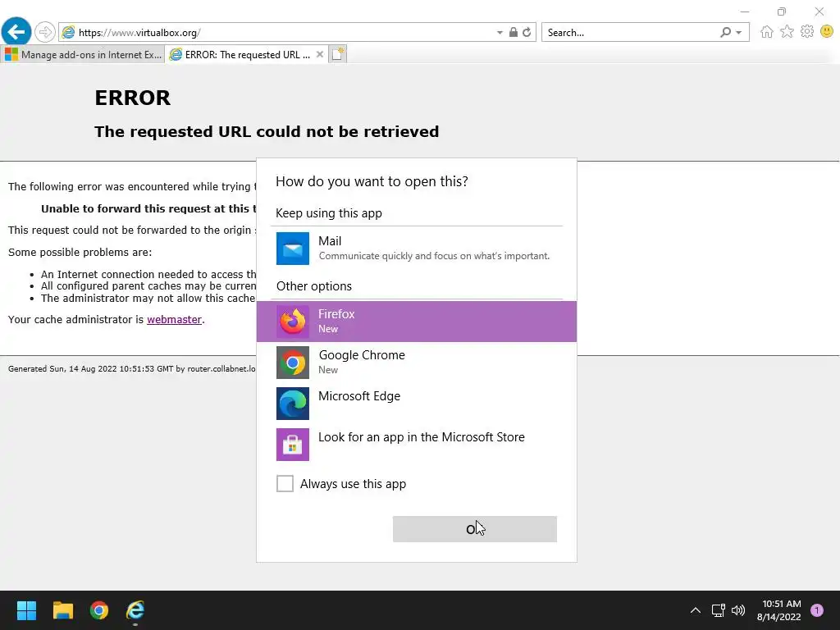Click the blue Back arrow button
Viewport: 840px width, 630px height.
16,32
